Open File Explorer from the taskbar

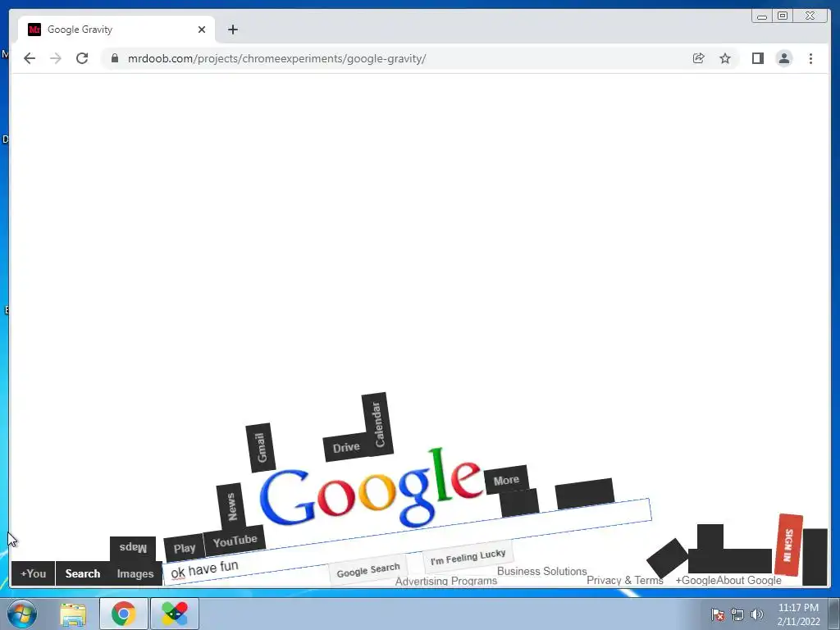coord(73,614)
